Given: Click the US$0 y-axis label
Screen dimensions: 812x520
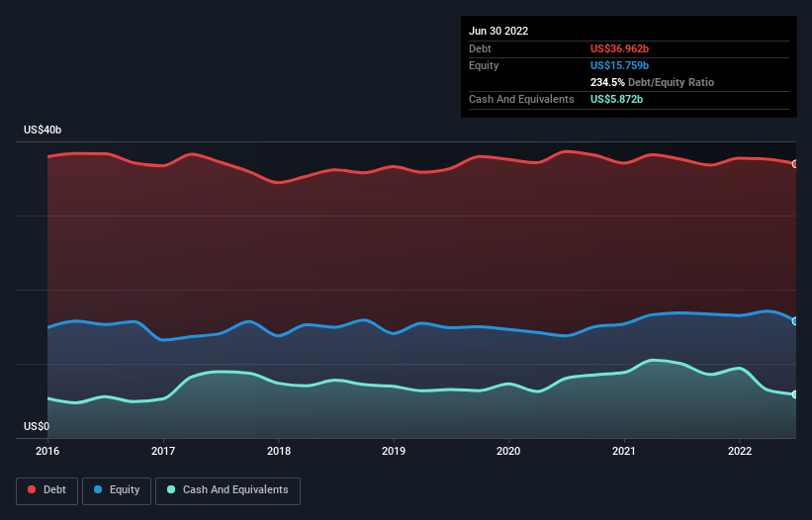Looking at the screenshot, I should [37, 426].
